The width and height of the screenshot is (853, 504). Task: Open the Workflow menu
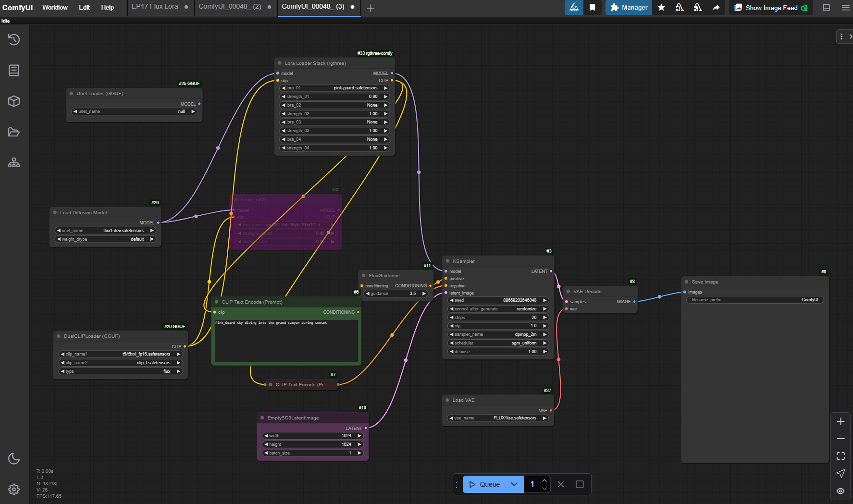[x=54, y=7]
